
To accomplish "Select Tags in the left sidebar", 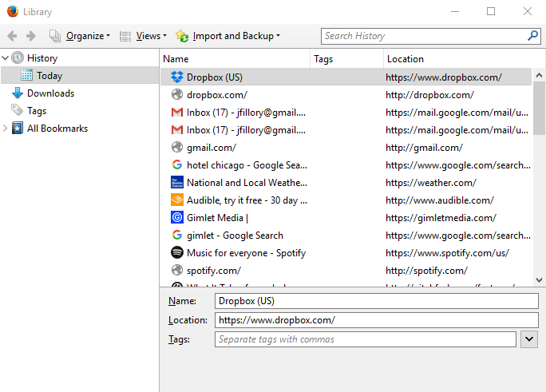I will click(37, 111).
